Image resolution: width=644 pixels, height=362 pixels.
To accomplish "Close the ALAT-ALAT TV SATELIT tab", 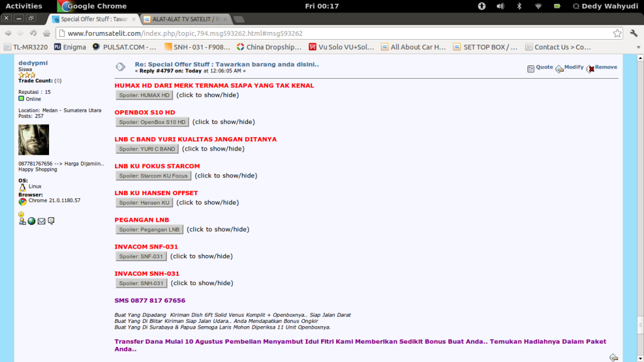I will [x=225, y=20].
